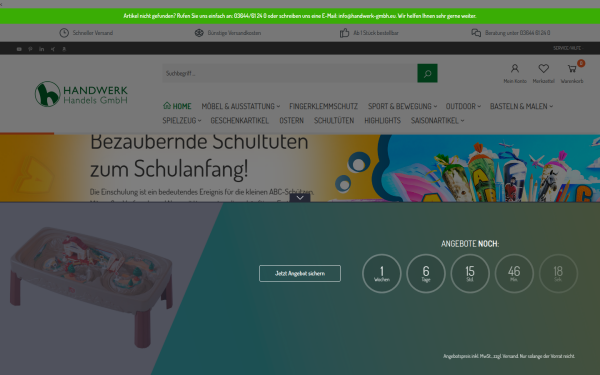The image size is (600, 375).
Task: Click the Angebote noch heading
Action: point(470,244)
